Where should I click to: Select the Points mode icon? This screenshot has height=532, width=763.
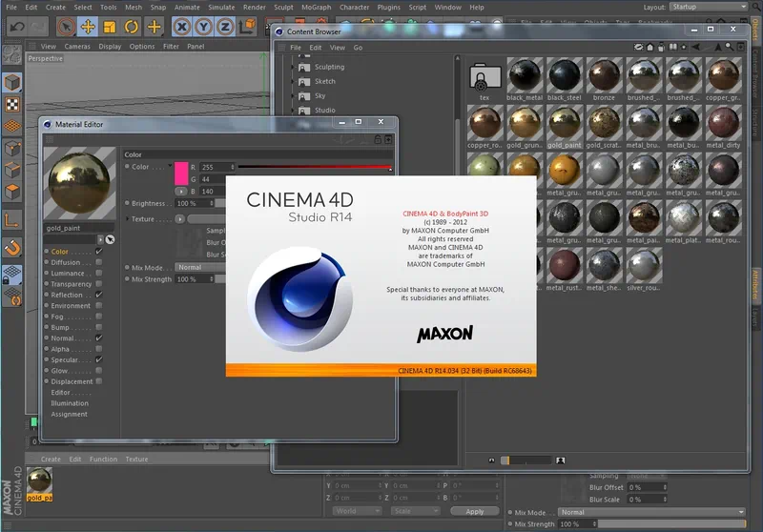pos(12,149)
